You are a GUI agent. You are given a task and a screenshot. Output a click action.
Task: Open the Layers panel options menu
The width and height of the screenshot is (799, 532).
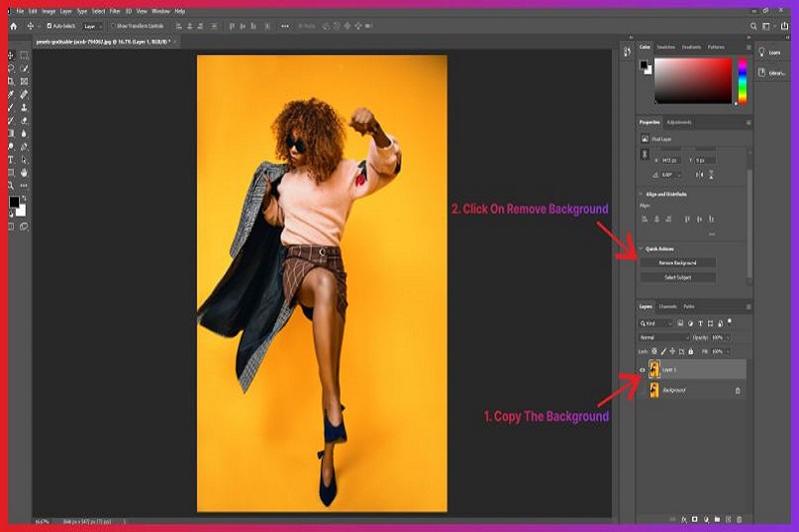(x=748, y=307)
